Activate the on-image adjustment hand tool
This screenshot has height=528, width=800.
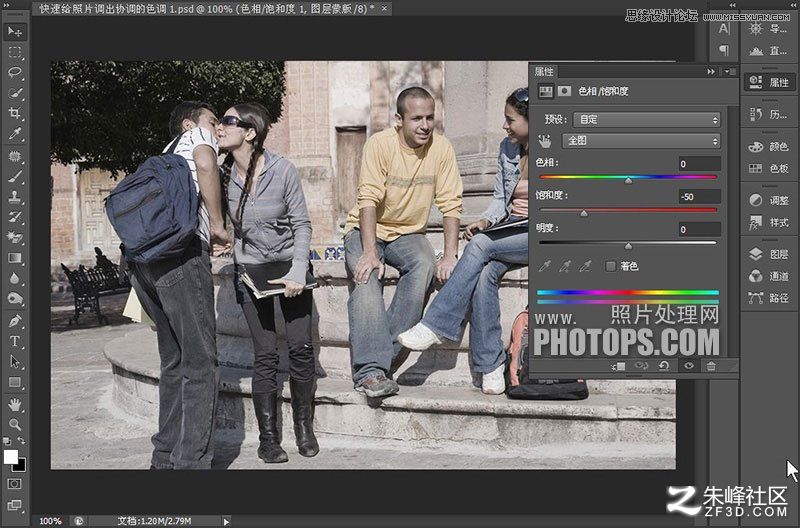[545, 140]
